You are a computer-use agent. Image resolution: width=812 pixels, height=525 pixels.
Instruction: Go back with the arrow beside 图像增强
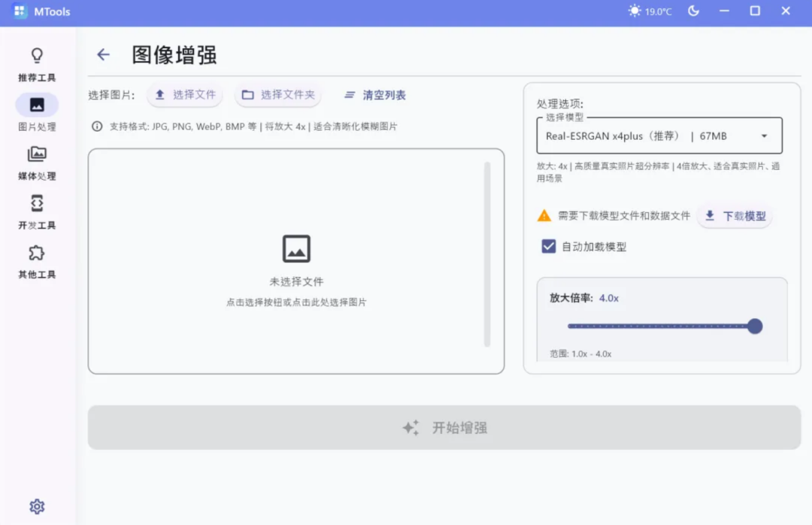point(103,54)
